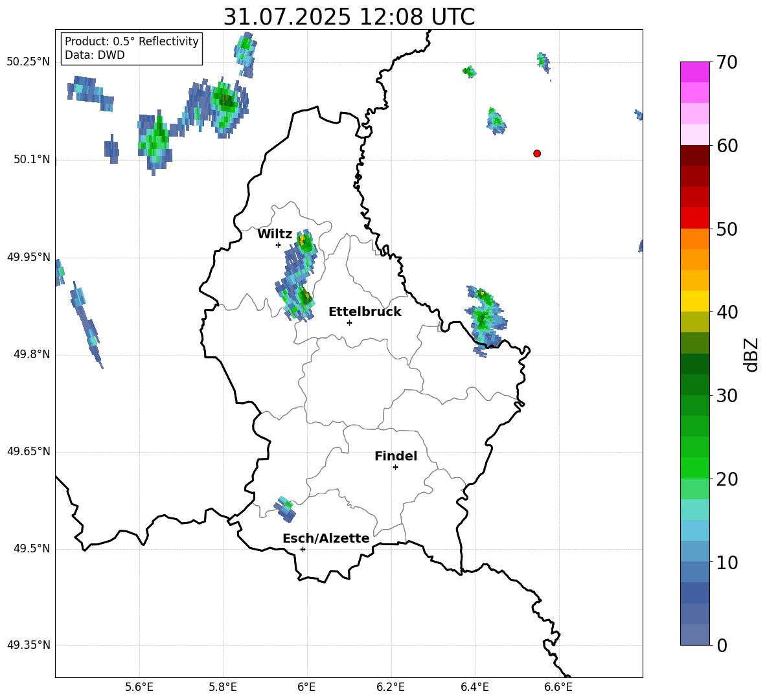Click the 20 label on the colorbar
This screenshot has height=700, width=767.
[x=727, y=479]
